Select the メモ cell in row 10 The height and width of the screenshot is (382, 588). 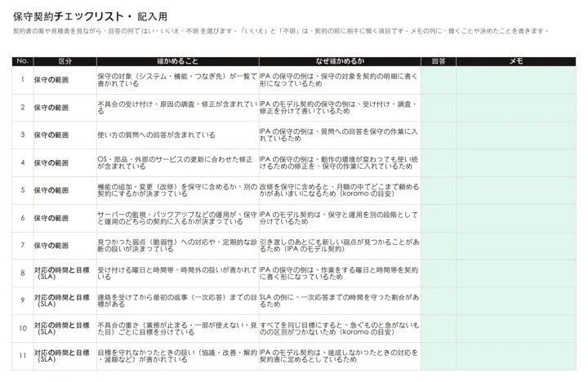(516, 328)
